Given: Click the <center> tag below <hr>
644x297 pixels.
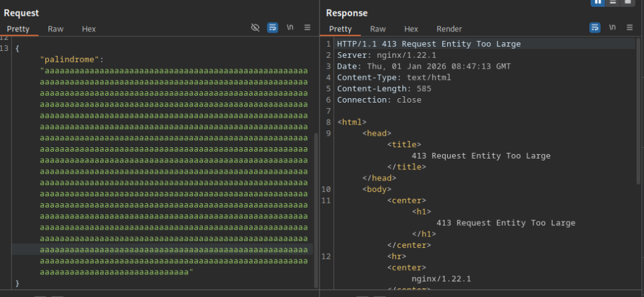Looking at the screenshot, I should point(407,267).
